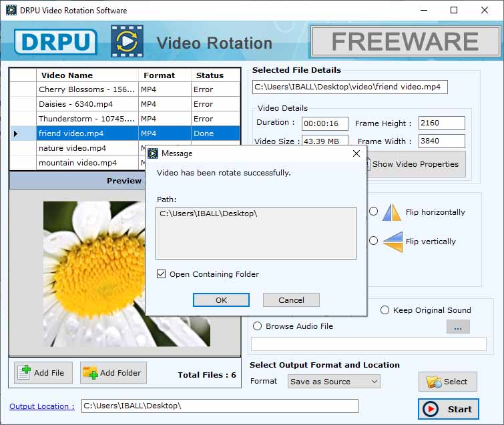The image size is (504, 425).
Task: Select the Thunderstorm video row
Action: click(x=125, y=119)
